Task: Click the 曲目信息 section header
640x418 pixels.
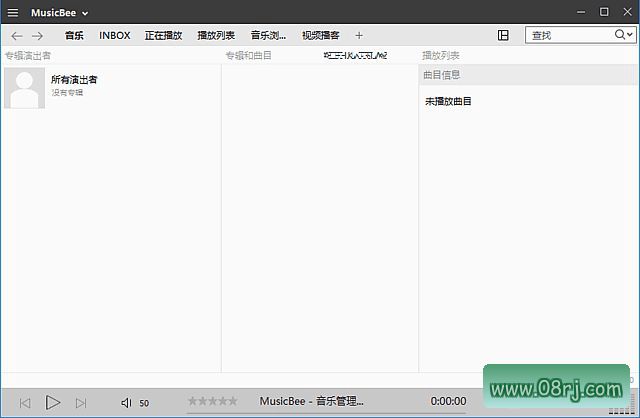Action: click(528, 75)
